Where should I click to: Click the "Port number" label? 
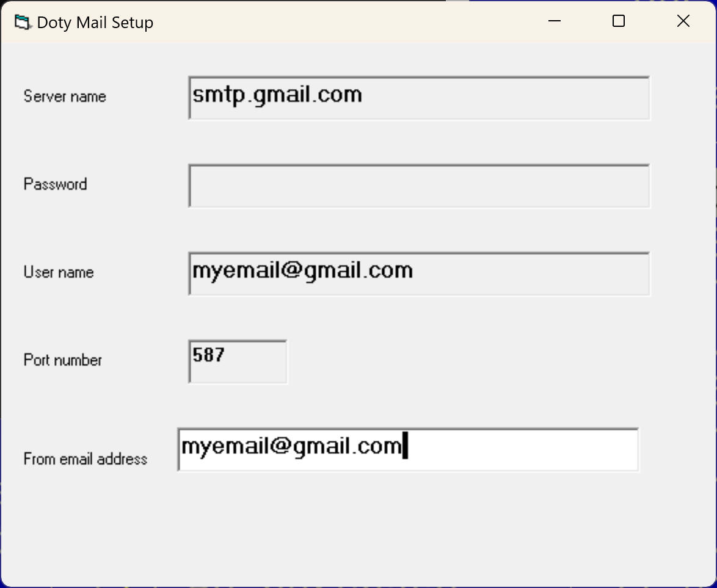click(63, 360)
